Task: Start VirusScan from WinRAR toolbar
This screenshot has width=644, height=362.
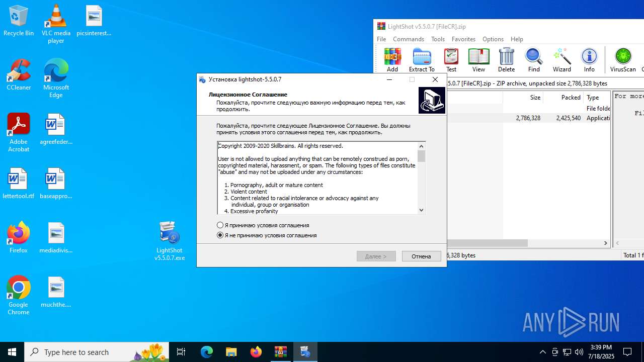Action: (x=623, y=60)
